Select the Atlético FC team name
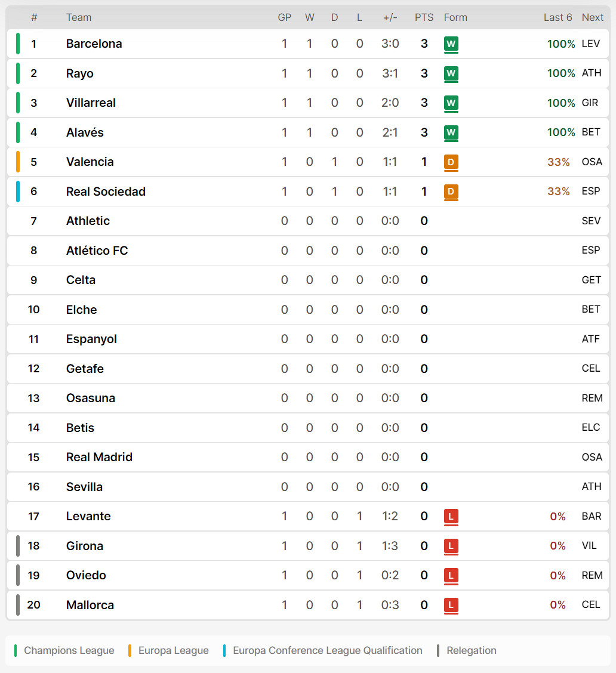Viewport: 616px width, 673px height. pos(97,251)
